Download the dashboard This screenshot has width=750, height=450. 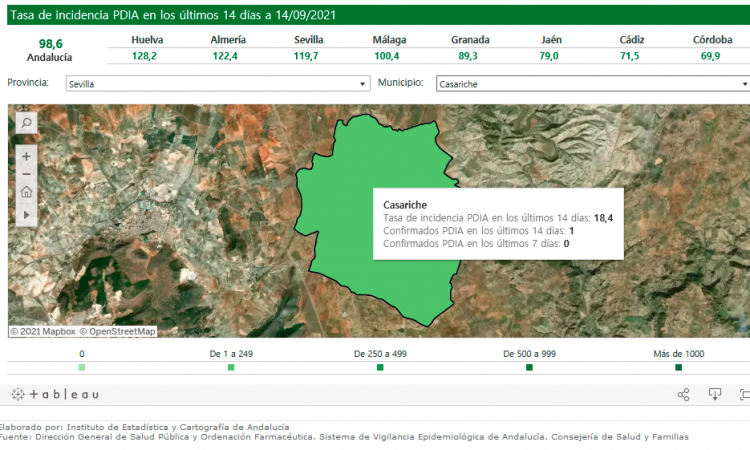pyautogui.click(x=715, y=395)
